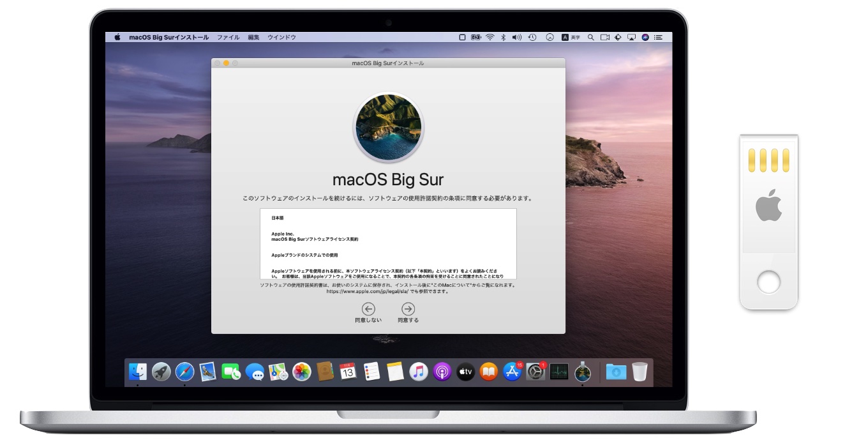Open the ファイル menu

click(x=228, y=36)
